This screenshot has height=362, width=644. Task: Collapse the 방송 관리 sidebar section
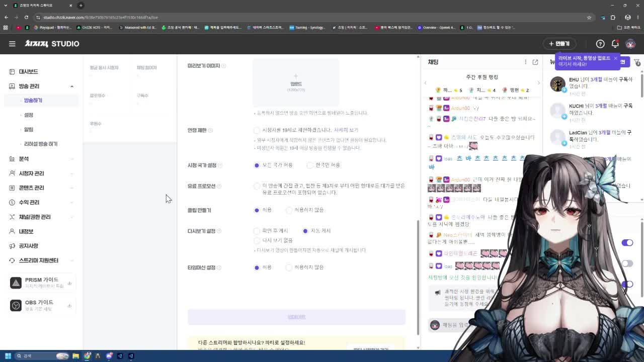pyautogui.click(x=71, y=86)
